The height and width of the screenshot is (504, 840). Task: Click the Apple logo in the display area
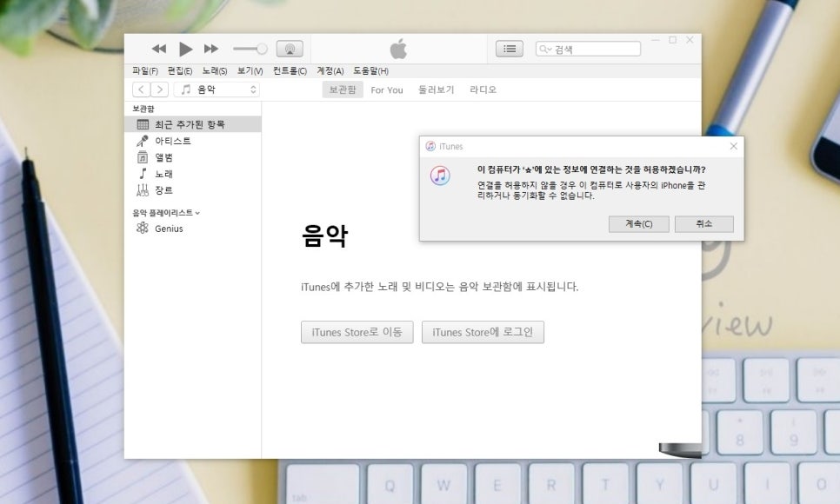pos(398,49)
